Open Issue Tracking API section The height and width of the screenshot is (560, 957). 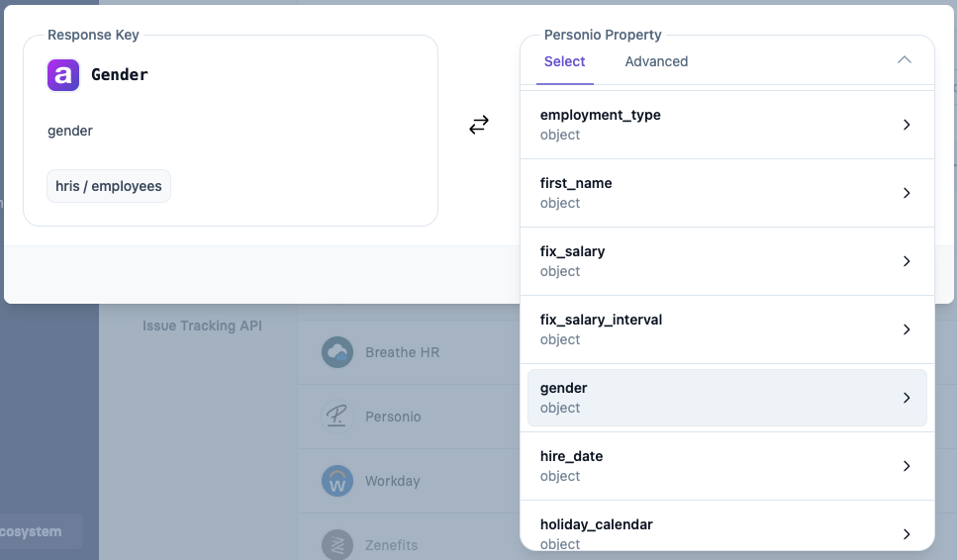202,326
